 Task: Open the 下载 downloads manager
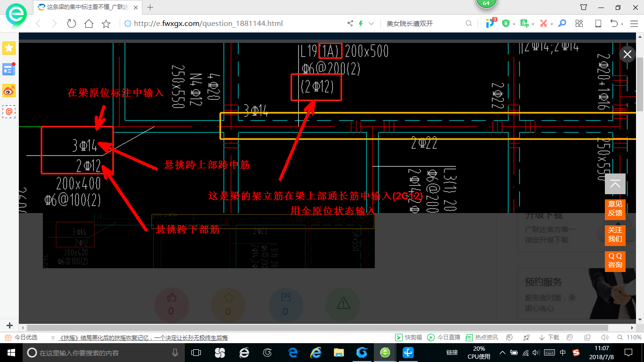tap(549, 337)
